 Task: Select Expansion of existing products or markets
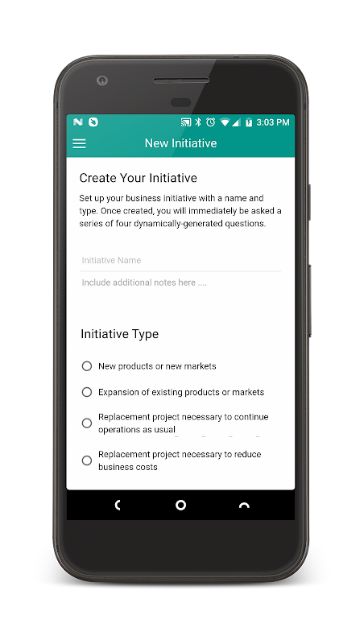tap(173, 392)
